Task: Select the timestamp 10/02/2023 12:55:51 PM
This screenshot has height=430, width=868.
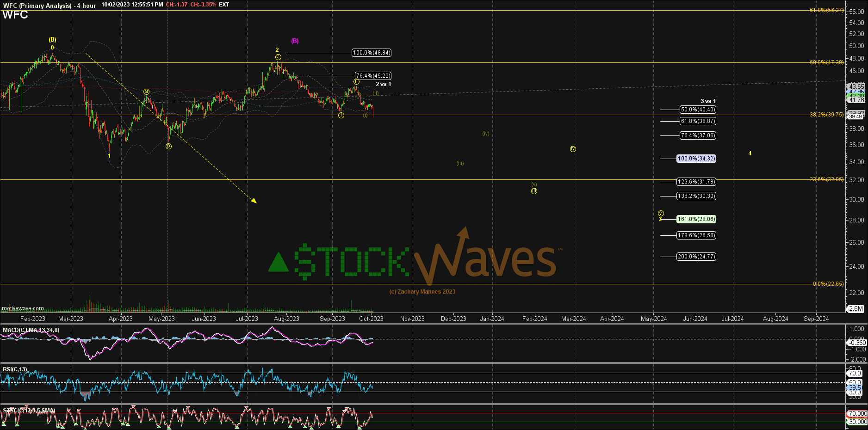Action: pos(132,5)
